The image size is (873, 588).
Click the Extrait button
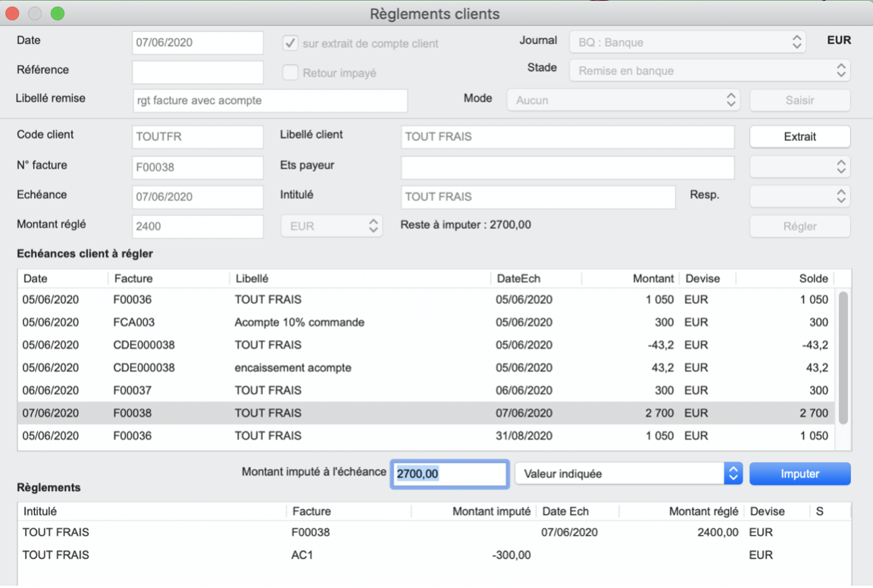(x=800, y=136)
